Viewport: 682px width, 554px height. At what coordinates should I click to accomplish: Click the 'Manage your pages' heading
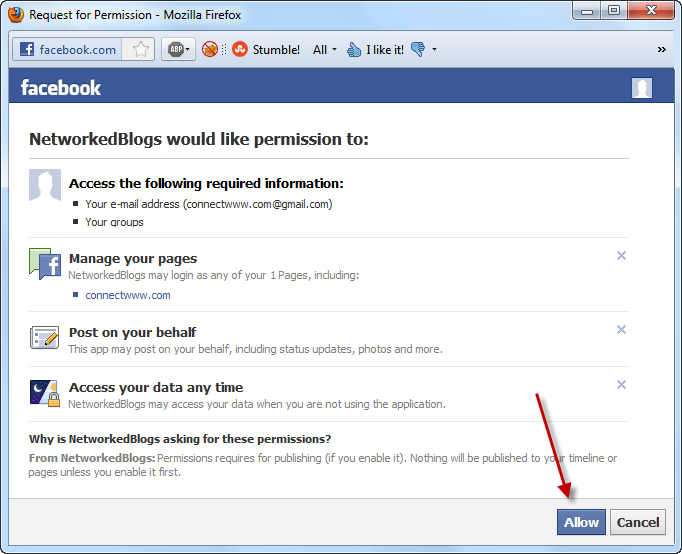pyautogui.click(x=133, y=259)
